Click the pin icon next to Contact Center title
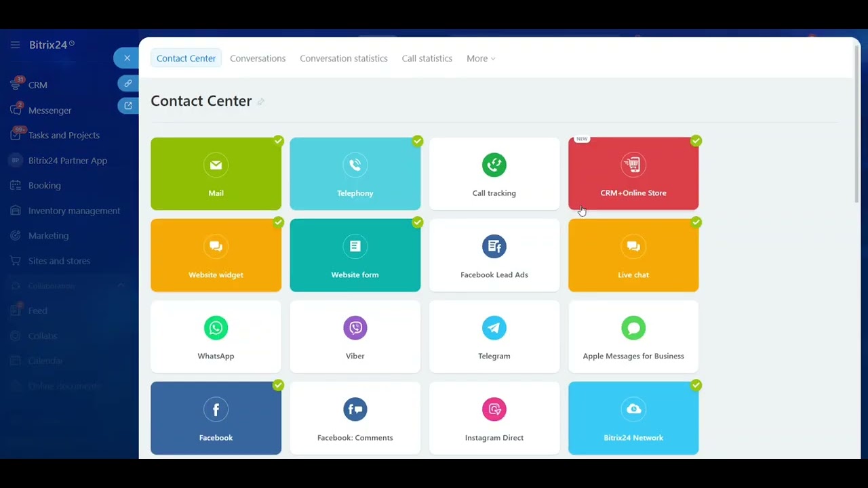Screen dimensions: 868x488 pos(261,102)
